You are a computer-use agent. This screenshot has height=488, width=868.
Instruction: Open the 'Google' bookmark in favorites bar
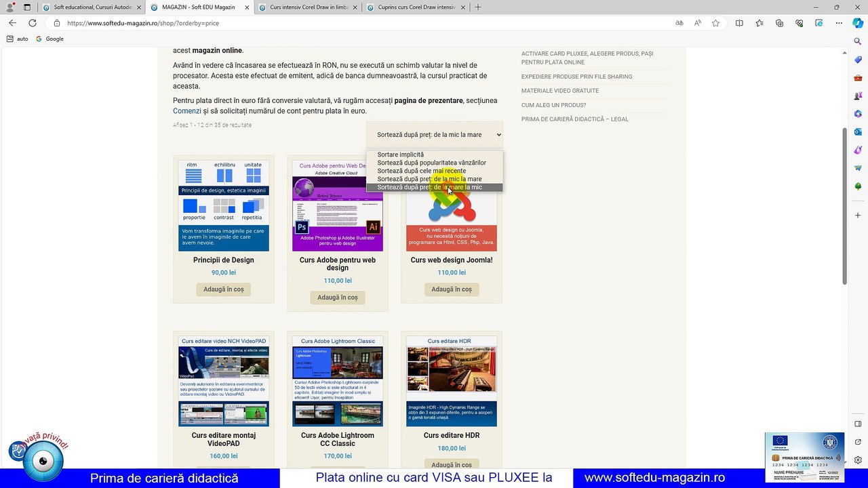click(x=50, y=39)
